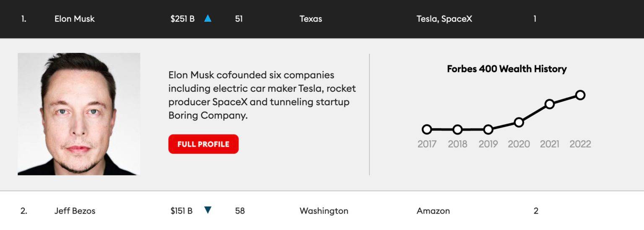644x230 pixels.
Task: Click the Texas residence entry
Action: (311, 19)
